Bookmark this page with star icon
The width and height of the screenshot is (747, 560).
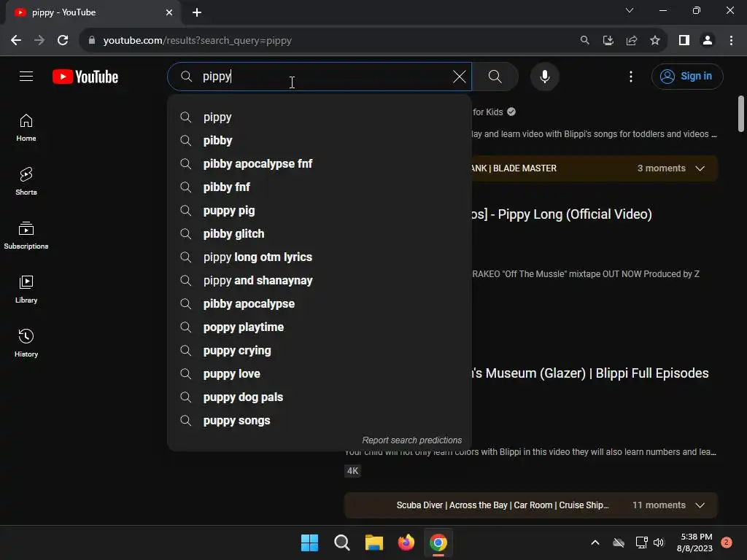click(x=655, y=41)
